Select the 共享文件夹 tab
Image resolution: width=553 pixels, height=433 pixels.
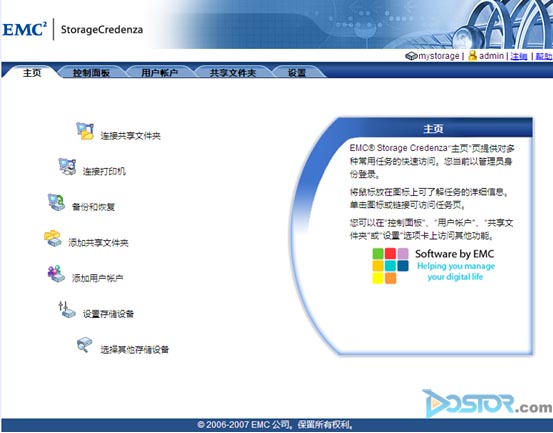[x=233, y=73]
